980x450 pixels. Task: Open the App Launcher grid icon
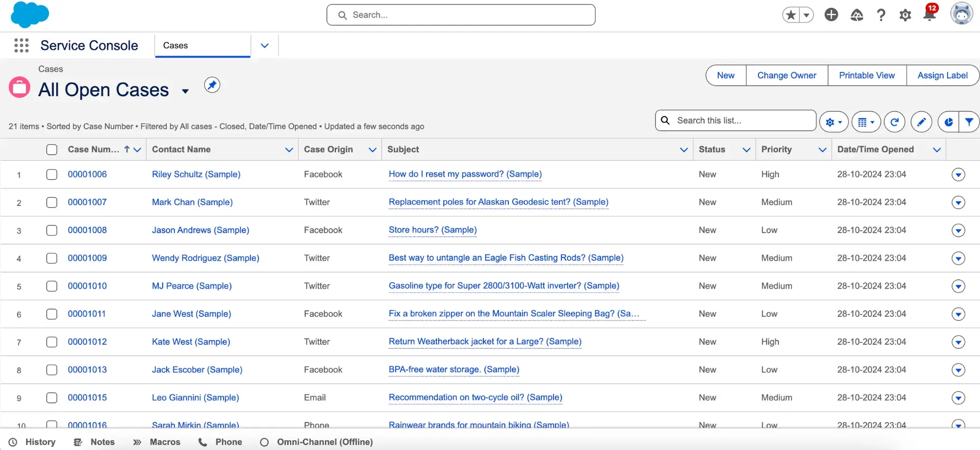point(21,46)
